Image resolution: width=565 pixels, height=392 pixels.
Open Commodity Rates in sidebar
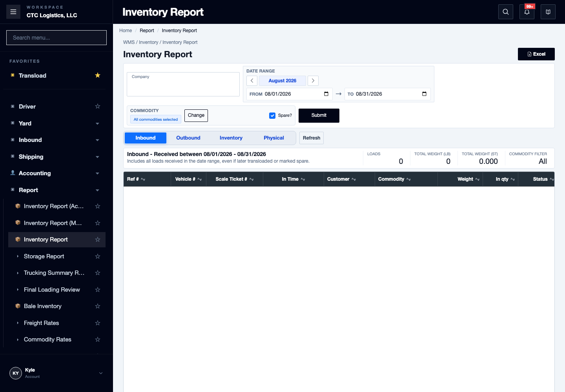47,339
